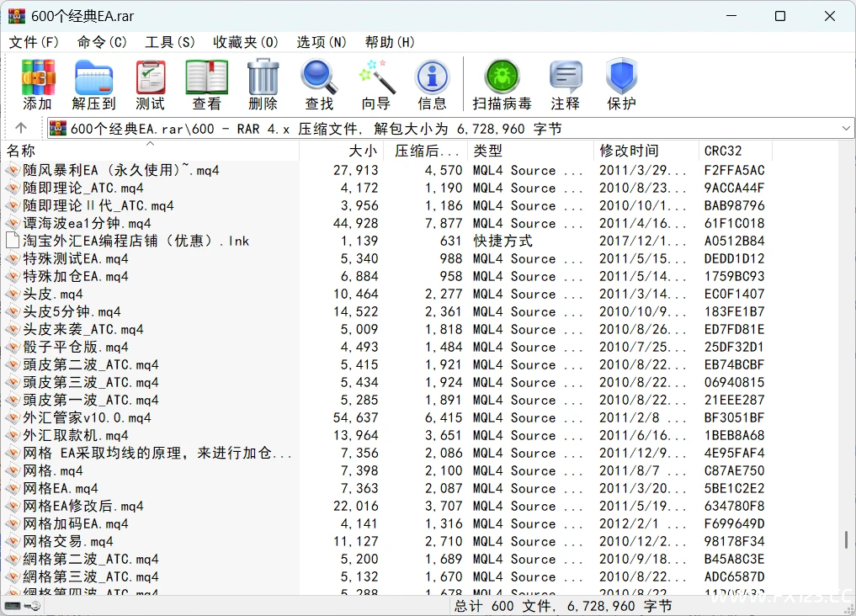Select file icon of 头皮.mq4
The width and height of the screenshot is (856, 616).
[13, 294]
